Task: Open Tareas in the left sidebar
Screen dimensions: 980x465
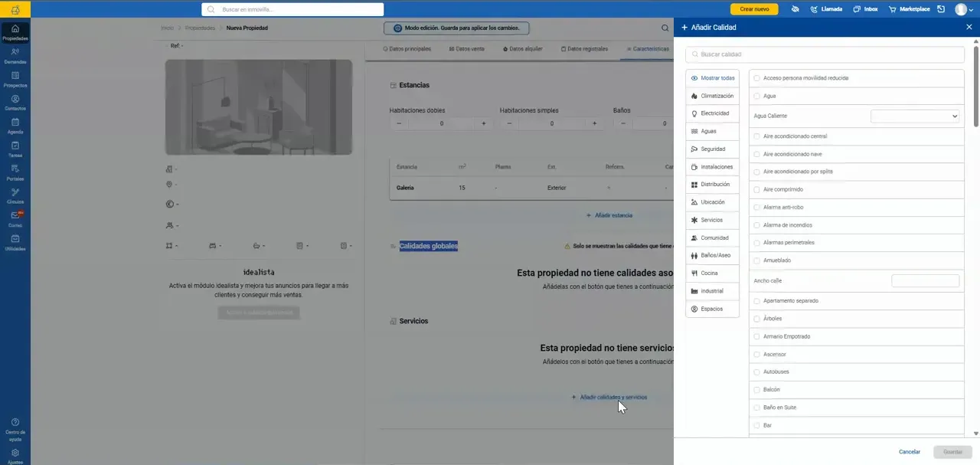Action: point(15,149)
